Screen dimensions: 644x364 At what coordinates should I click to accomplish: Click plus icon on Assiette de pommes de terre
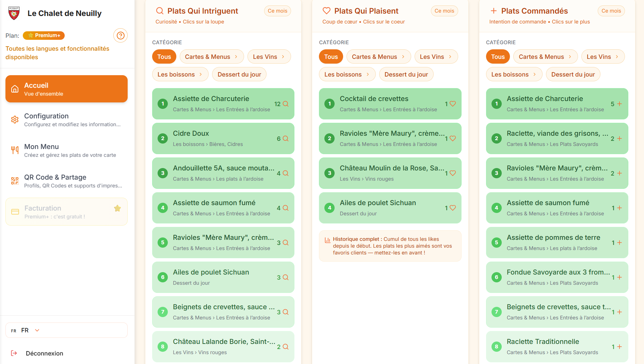619,243
